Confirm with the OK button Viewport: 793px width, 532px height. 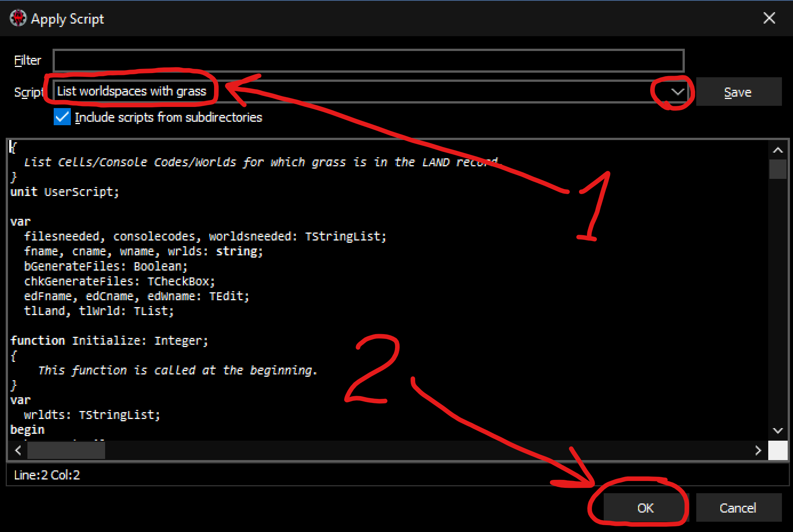coord(645,508)
